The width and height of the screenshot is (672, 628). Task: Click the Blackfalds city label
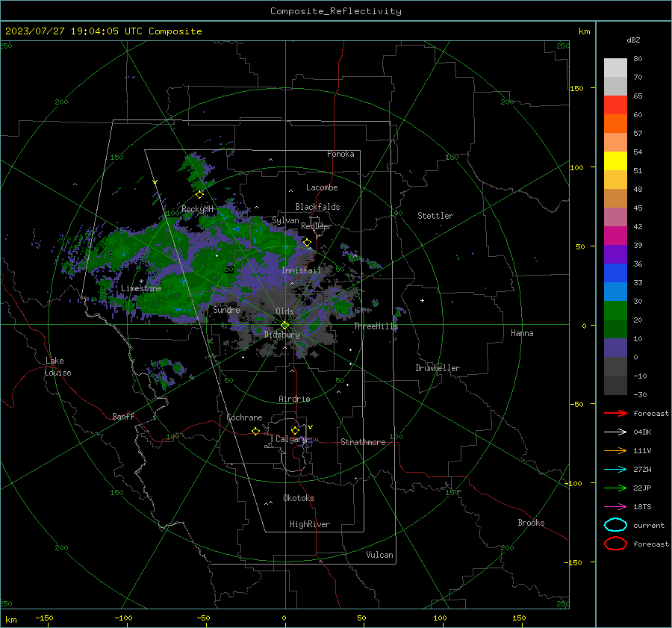tap(317, 207)
